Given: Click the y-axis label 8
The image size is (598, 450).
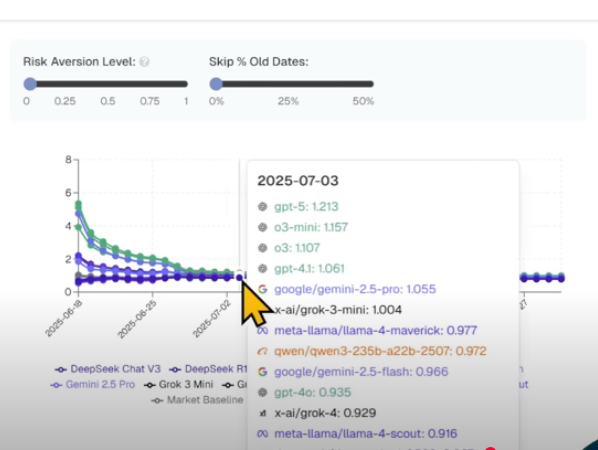Looking at the screenshot, I should pyautogui.click(x=68, y=159).
